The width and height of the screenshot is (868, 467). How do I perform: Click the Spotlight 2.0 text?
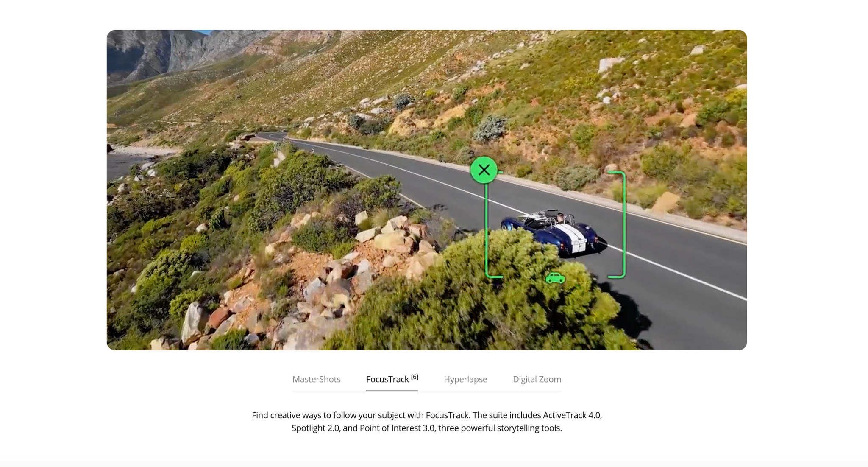[x=316, y=428]
